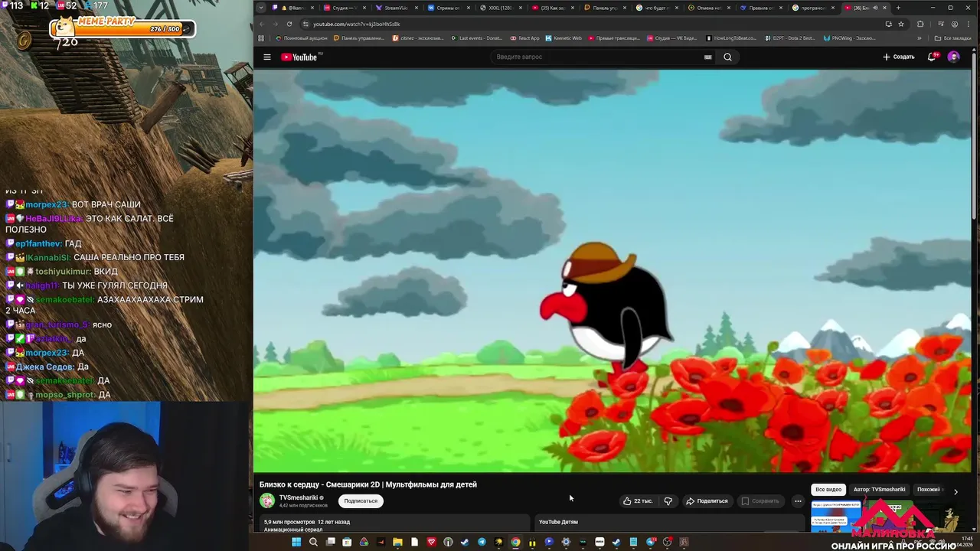Click ep1fanthev chat message ГАД

73,243
